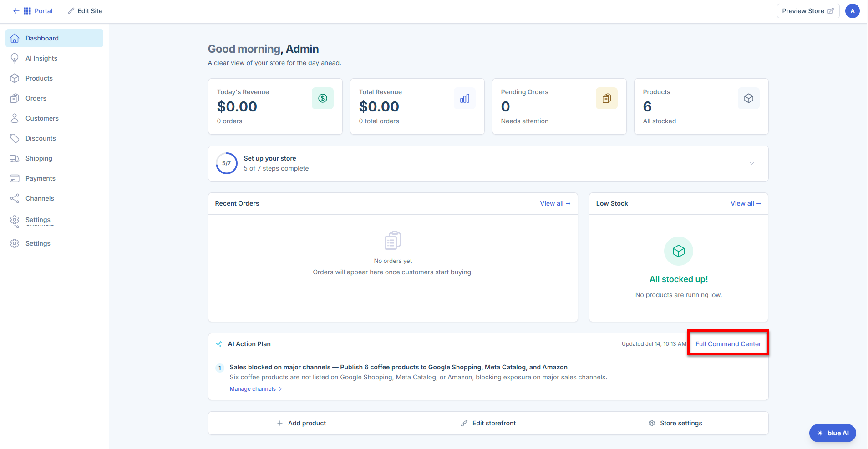This screenshot has width=868, height=449.
Task: Click the 5/7 setup progress ring
Action: [227, 163]
